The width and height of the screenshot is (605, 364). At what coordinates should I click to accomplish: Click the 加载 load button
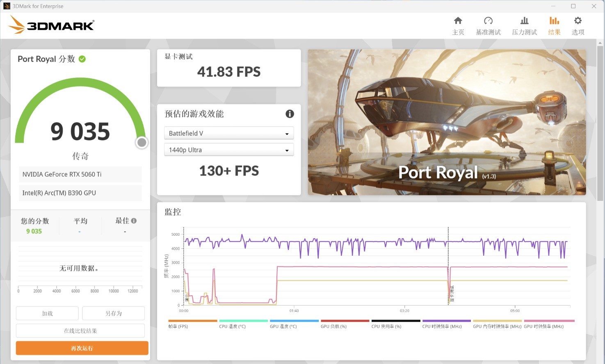[x=47, y=313]
